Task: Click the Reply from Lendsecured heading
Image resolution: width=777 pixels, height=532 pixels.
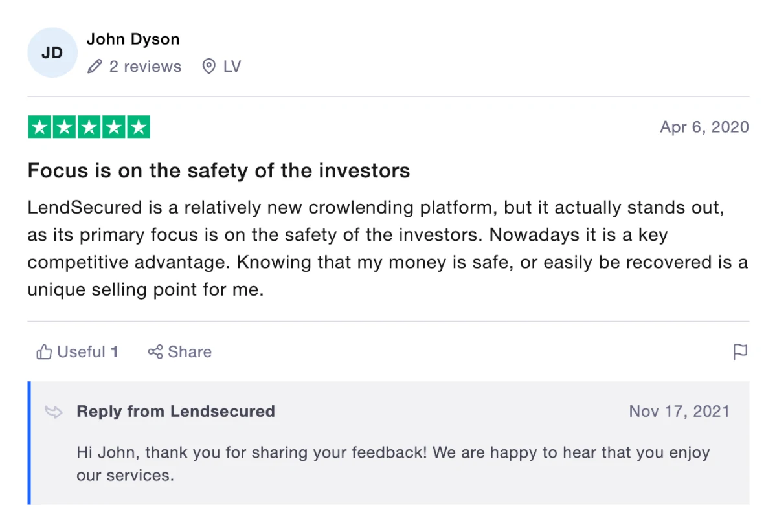Action: pos(175,411)
